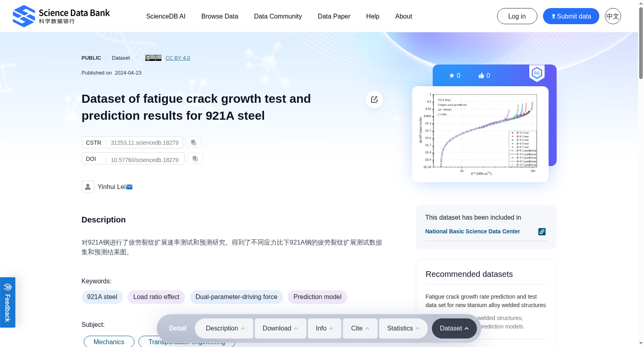The image size is (644, 347).
Task: Open the fatigue crack growth chart thumbnail
Action: (480, 134)
